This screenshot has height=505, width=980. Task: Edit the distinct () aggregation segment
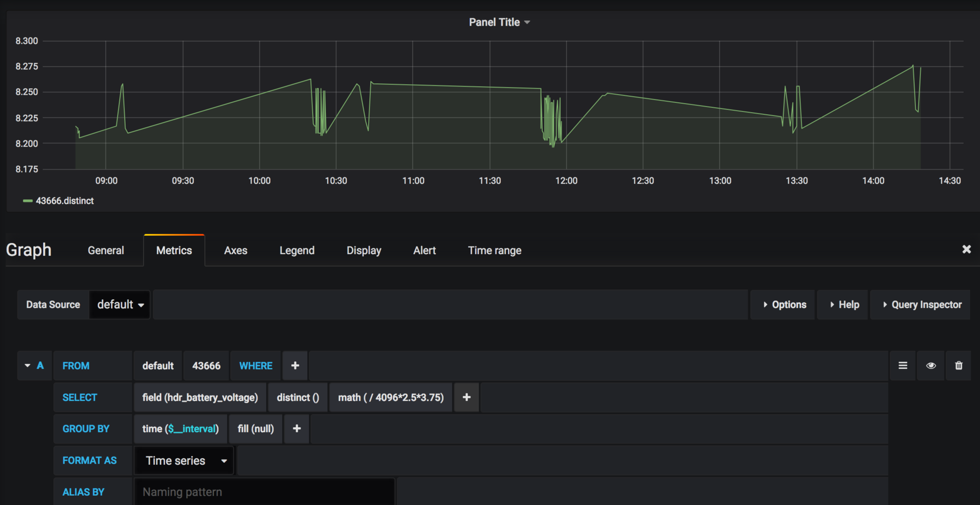pyautogui.click(x=297, y=397)
